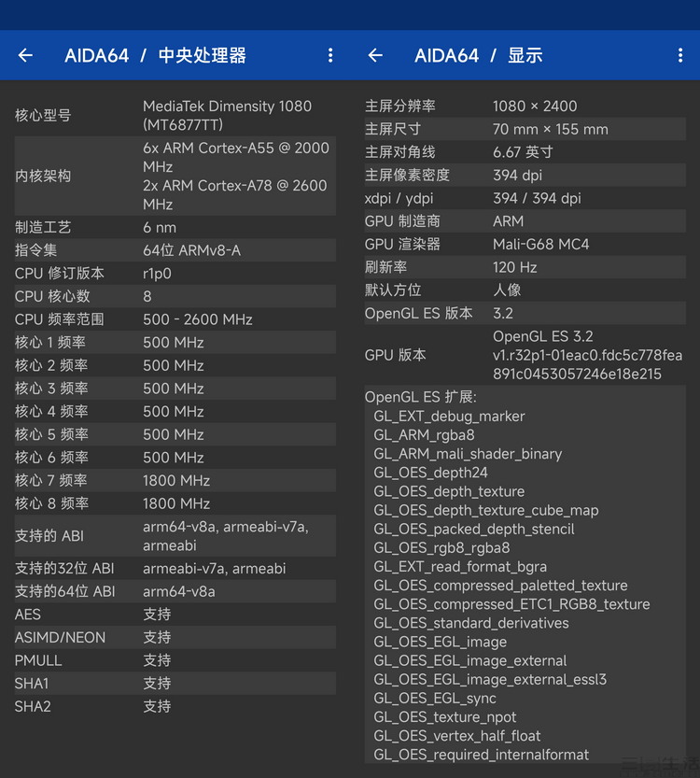Select GL_OES_rgb8_rgba8 extension entry
700x778 pixels.
tap(441, 547)
